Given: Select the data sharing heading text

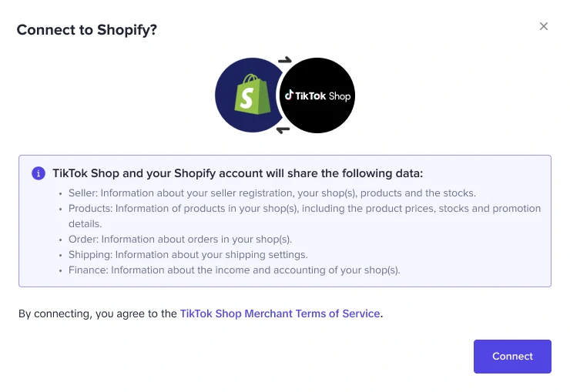Looking at the screenshot, I should [237, 173].
